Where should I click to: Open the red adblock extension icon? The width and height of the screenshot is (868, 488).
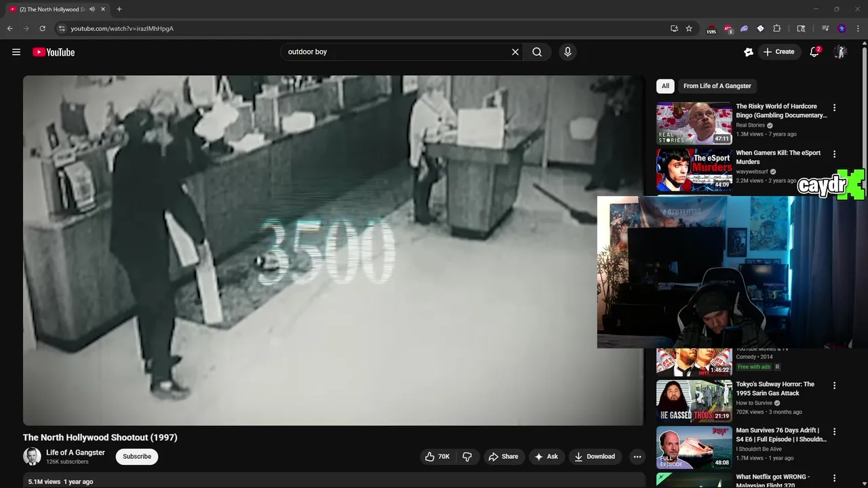(728, 28)
